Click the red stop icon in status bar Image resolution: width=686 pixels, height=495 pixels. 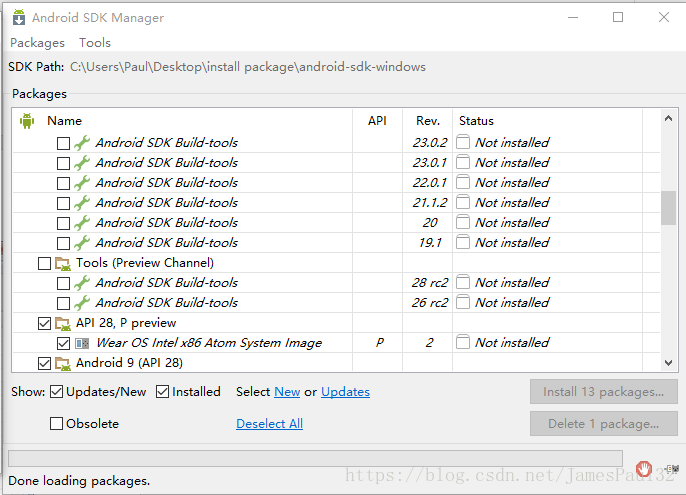click(644, 469)
